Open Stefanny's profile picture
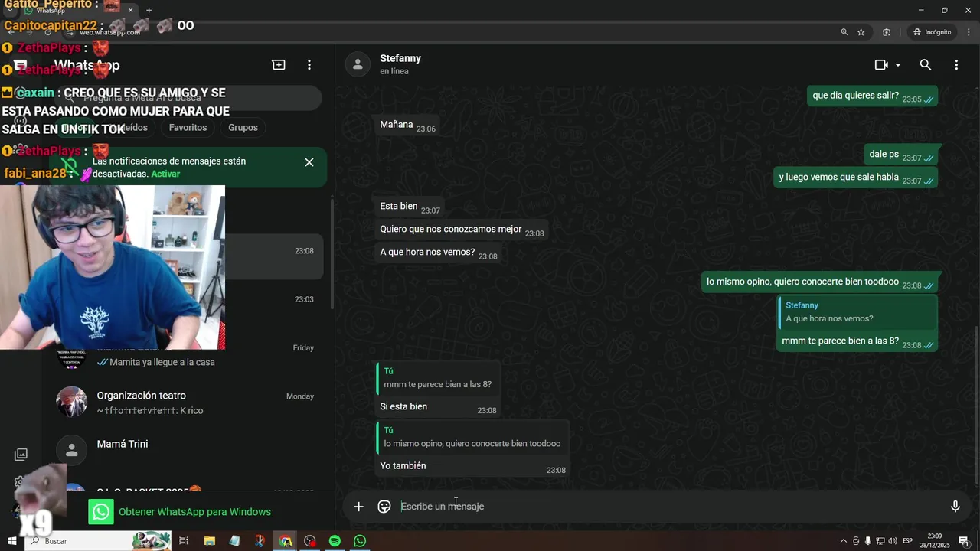The image size is (980, 551). pyautogui.click(x=358, y=64)
